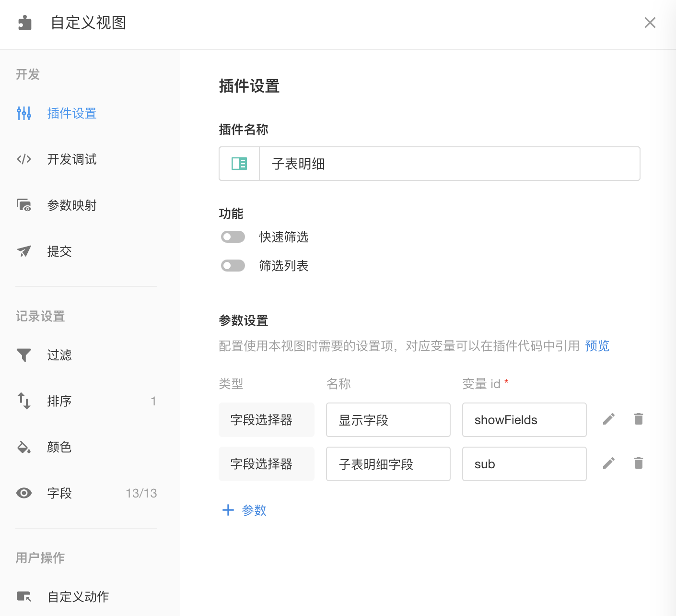Click the eye icon next to 字段
This screenshot has width=676, height=616.
pyautogui.click(x=24, y=493)
